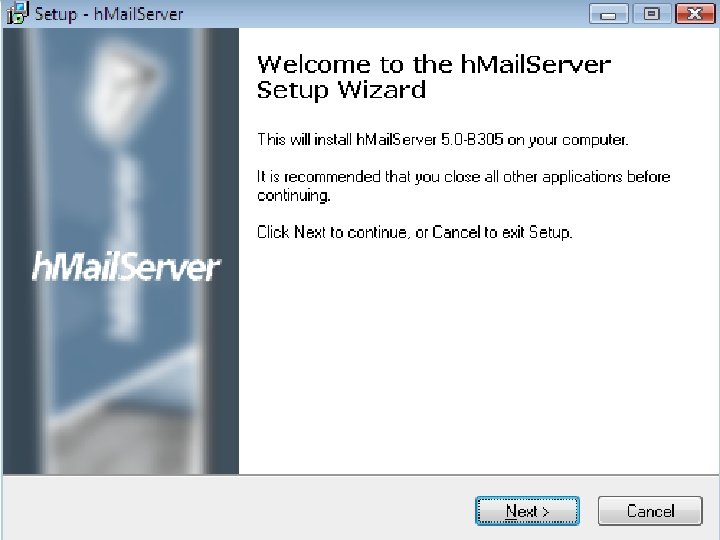Open the setup icon system menu
Viewport: 720px width, 540px height.
coord(17,13)
